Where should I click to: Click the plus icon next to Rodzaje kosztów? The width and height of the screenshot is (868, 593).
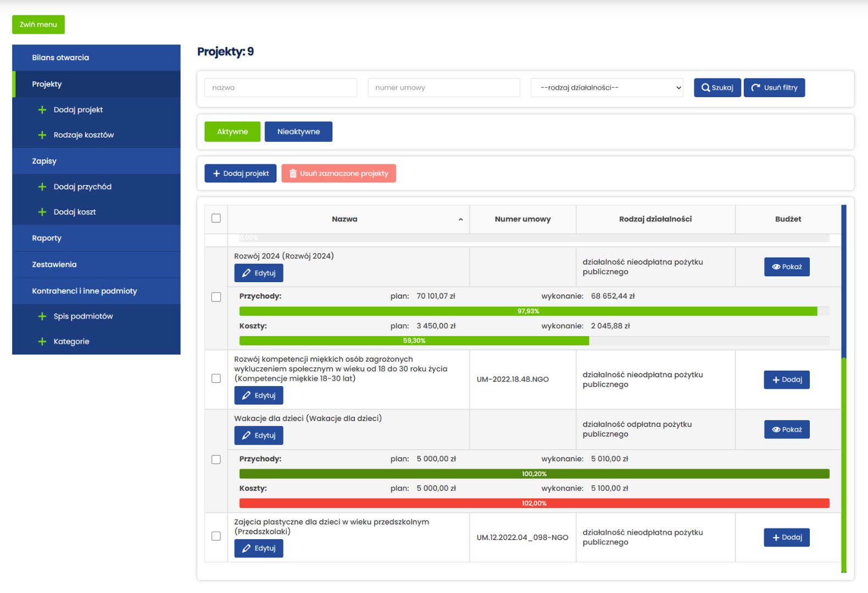[42, 135]
